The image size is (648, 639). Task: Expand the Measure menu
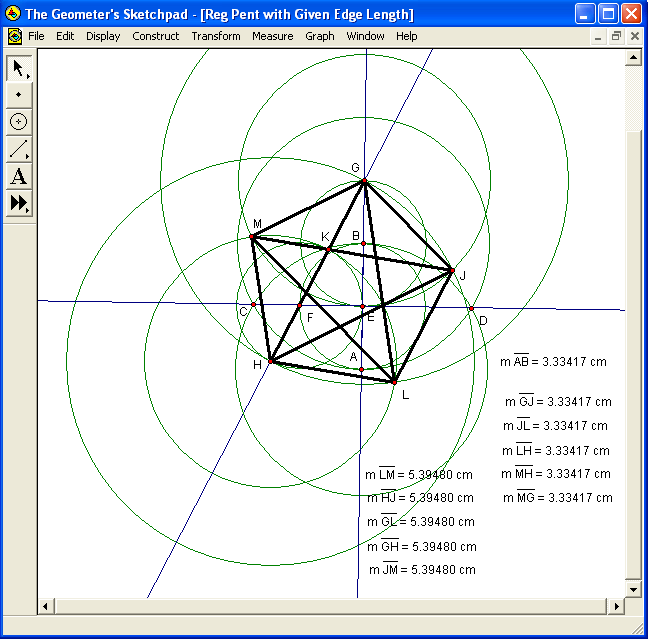pyautogui.click(x=272, y=36)
